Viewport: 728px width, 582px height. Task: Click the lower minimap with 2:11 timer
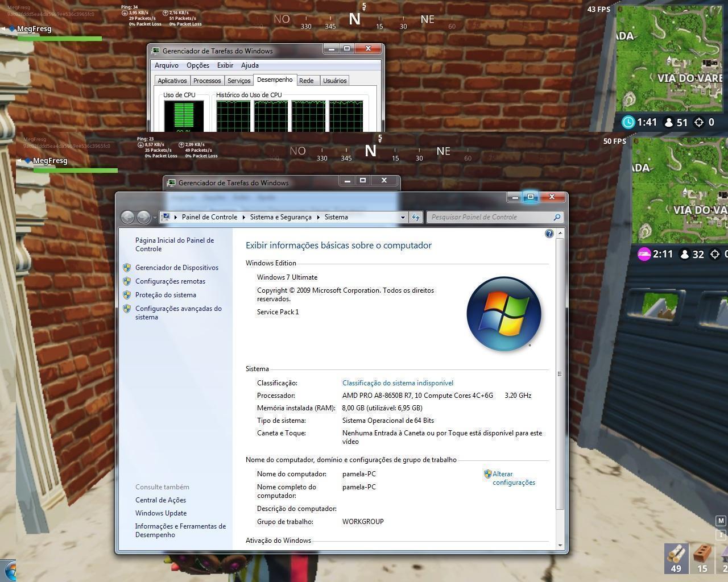coord(680,190)
